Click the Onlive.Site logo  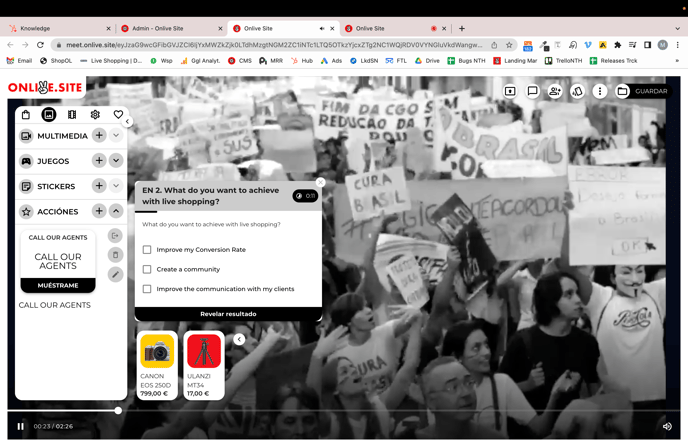45,87
